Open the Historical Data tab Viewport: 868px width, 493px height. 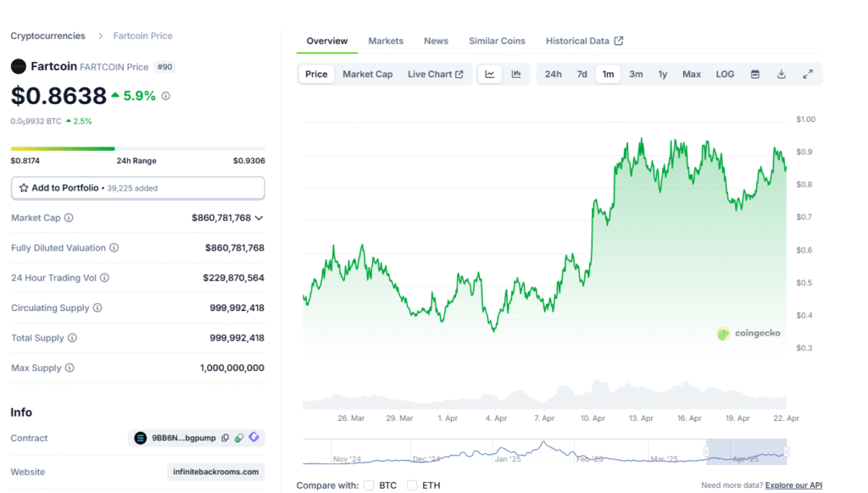point(585,41)
